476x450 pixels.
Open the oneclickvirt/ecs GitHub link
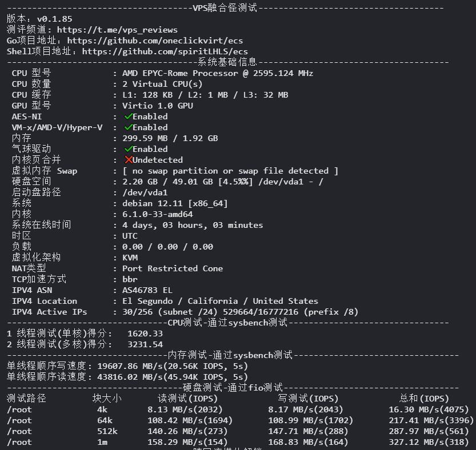(155, 41)
